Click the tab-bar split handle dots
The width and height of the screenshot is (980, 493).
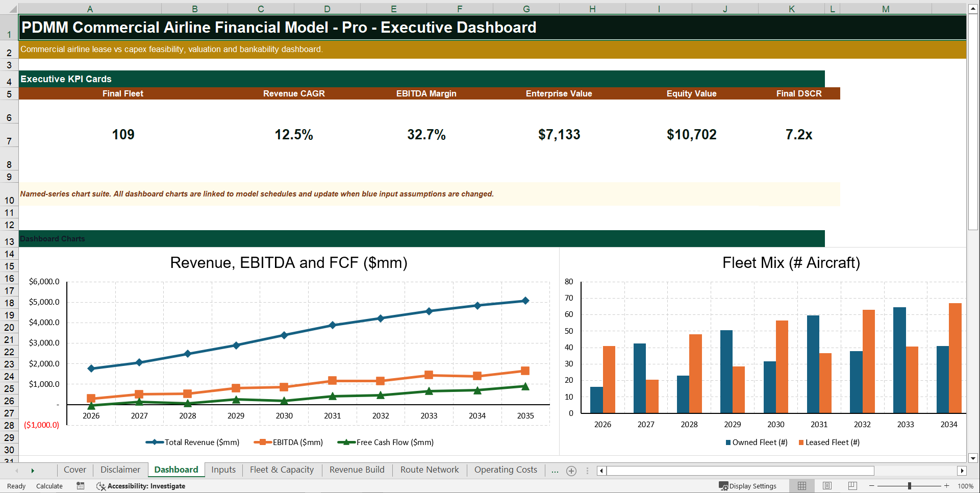tap(587, 471)
